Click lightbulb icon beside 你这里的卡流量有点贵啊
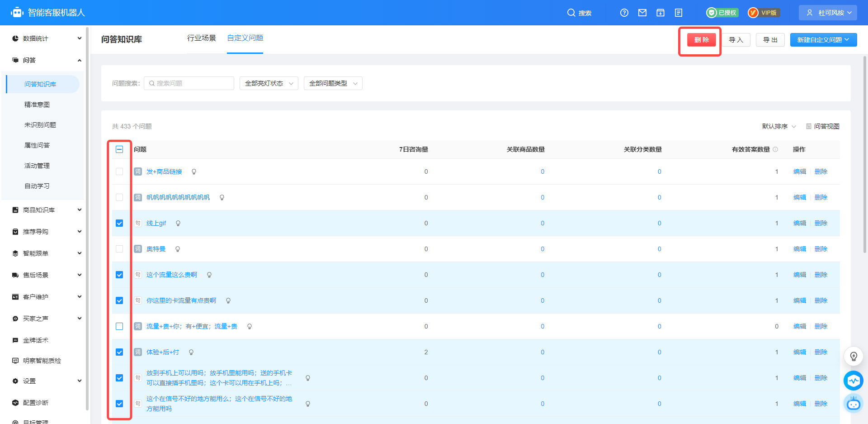 click(228, 301)
